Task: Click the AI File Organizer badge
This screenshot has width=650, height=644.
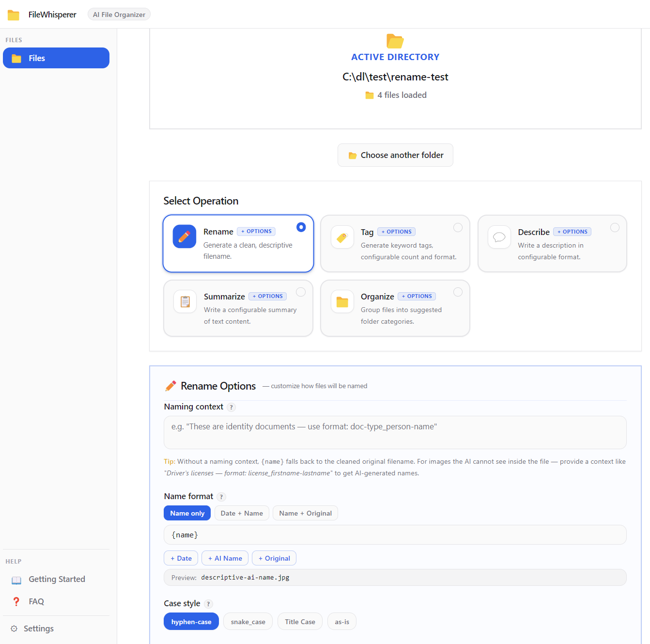Action: 119,15
